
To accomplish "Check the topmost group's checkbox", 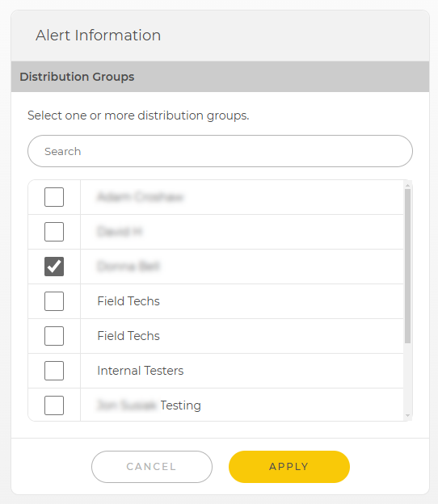I will coord(54,197).
